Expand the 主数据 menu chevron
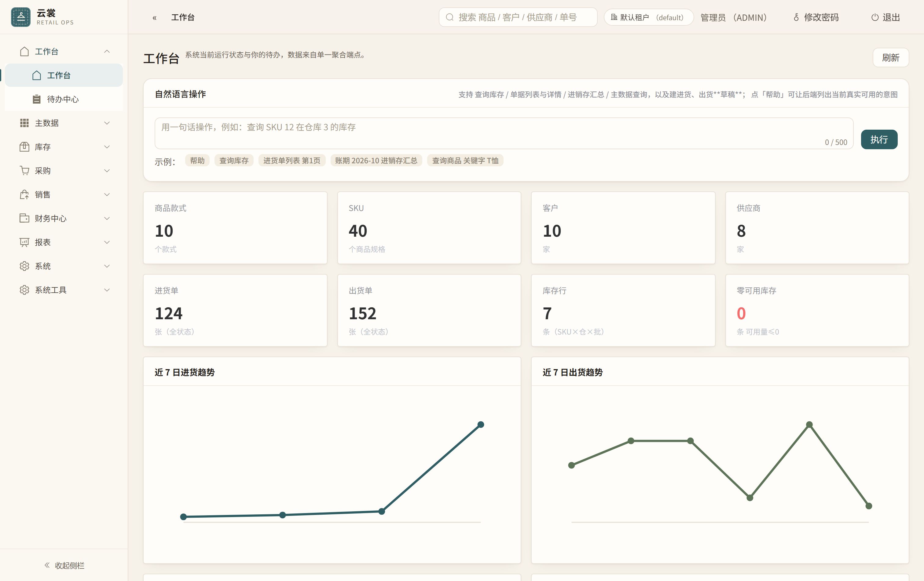Image resolution: width=924 pixels, height=581 pixels. tap(107, 123)
